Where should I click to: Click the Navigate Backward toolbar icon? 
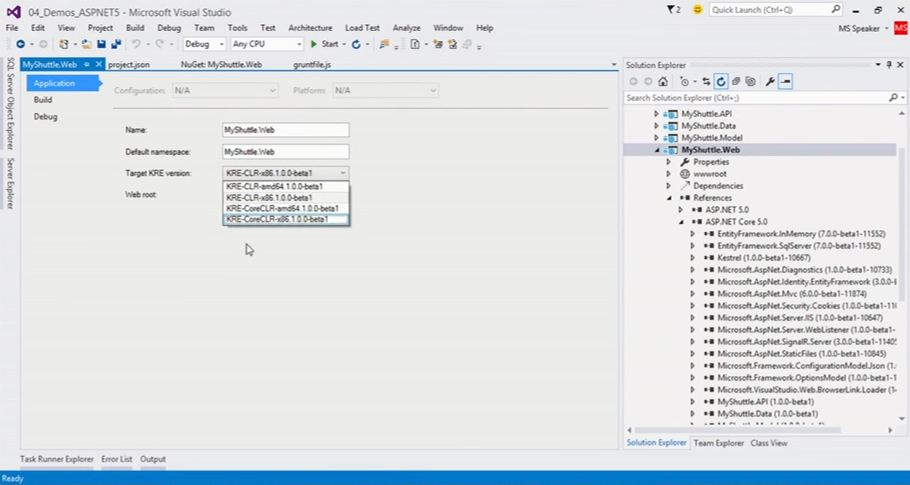[x=20, y=44]
